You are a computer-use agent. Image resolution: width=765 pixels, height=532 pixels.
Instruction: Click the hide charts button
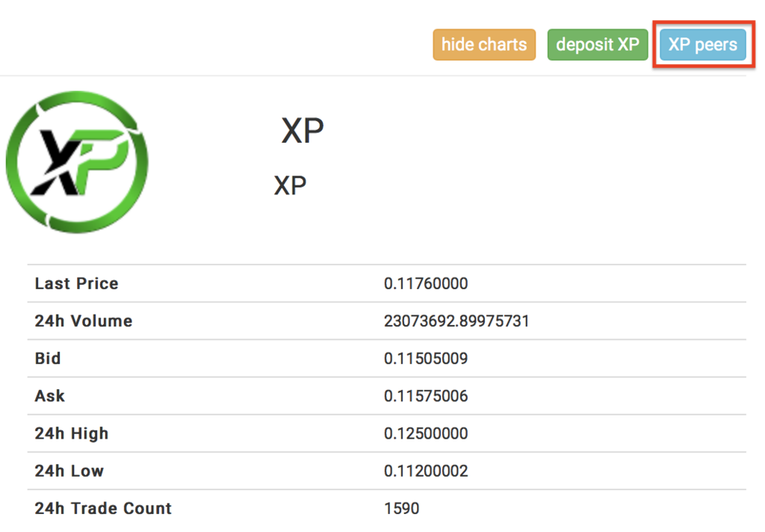[484, 44]
